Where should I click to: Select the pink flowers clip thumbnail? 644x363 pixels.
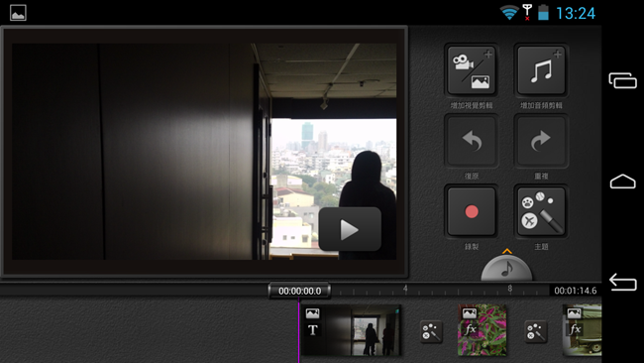(x=483, y=330)
